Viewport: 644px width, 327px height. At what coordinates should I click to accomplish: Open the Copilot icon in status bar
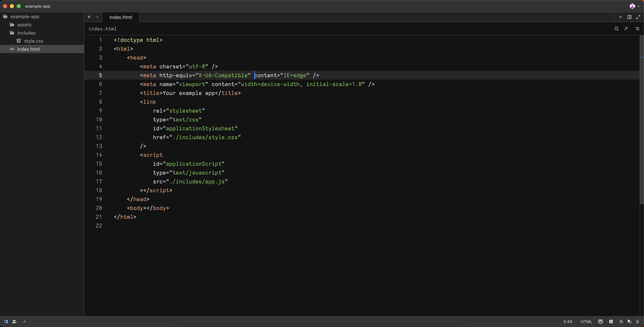[601, 322]
